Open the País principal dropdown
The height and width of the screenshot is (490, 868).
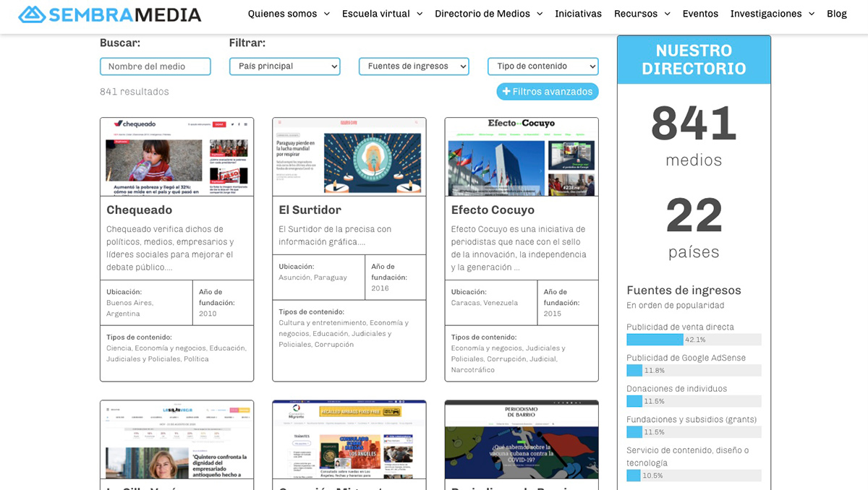pos(284,66)
